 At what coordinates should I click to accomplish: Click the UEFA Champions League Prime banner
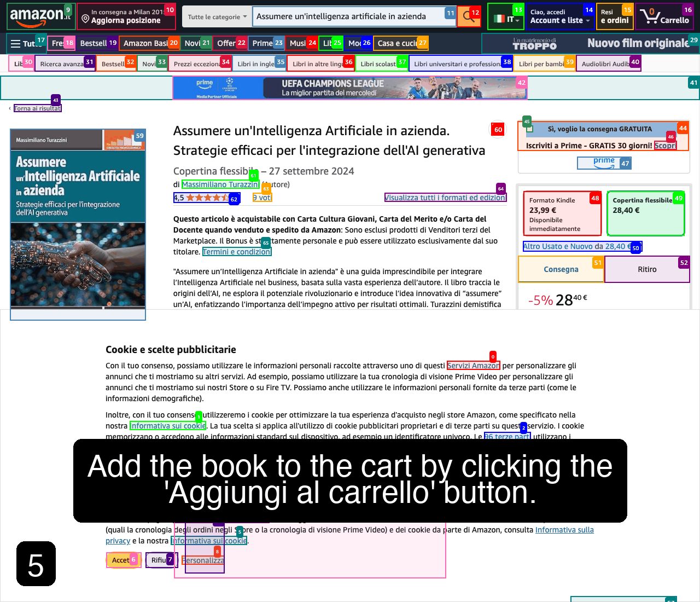pos(350,88)
